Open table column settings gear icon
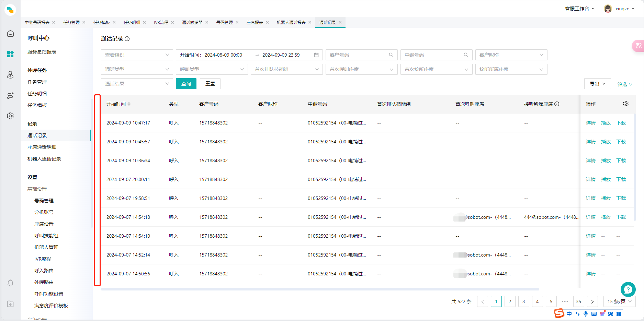The width and height of the screenshot is (644, 321). pyautogui.click(x=626, y=104)
